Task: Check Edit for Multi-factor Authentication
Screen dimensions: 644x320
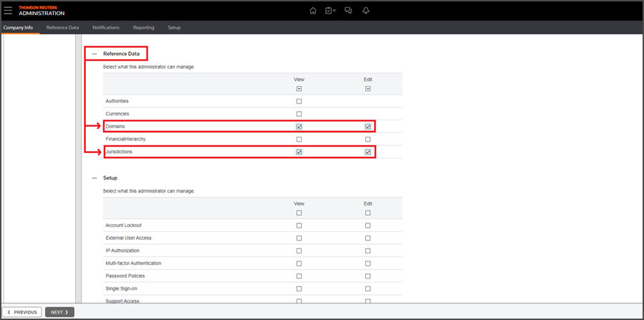Action: [x=368, y=263]
